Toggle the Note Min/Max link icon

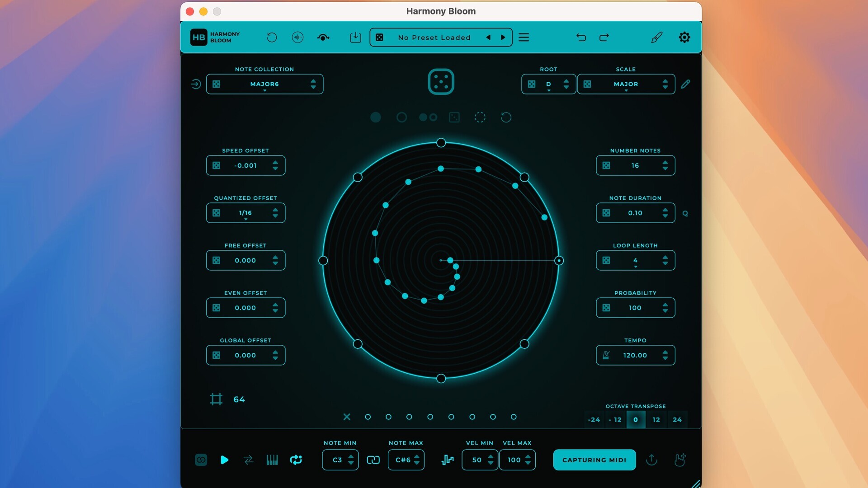pos(373,460)
